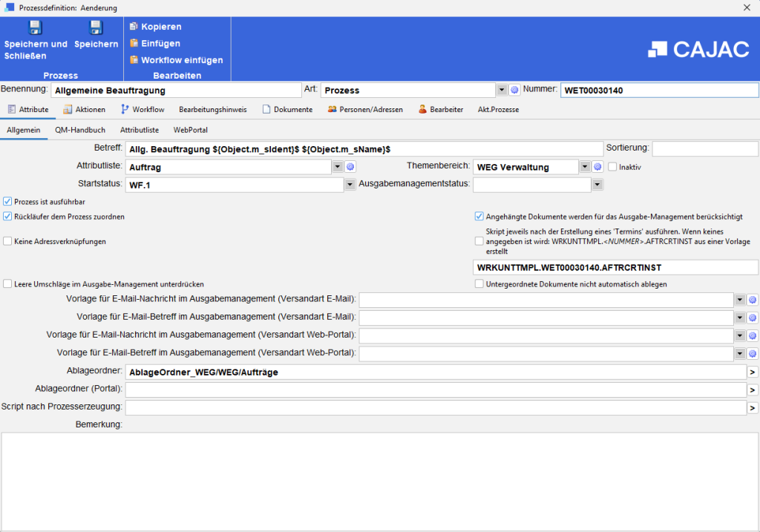The image size is (760, 532).
Task: Toggle the Inaktiv checkbox
Action: (x=612, y=167)
